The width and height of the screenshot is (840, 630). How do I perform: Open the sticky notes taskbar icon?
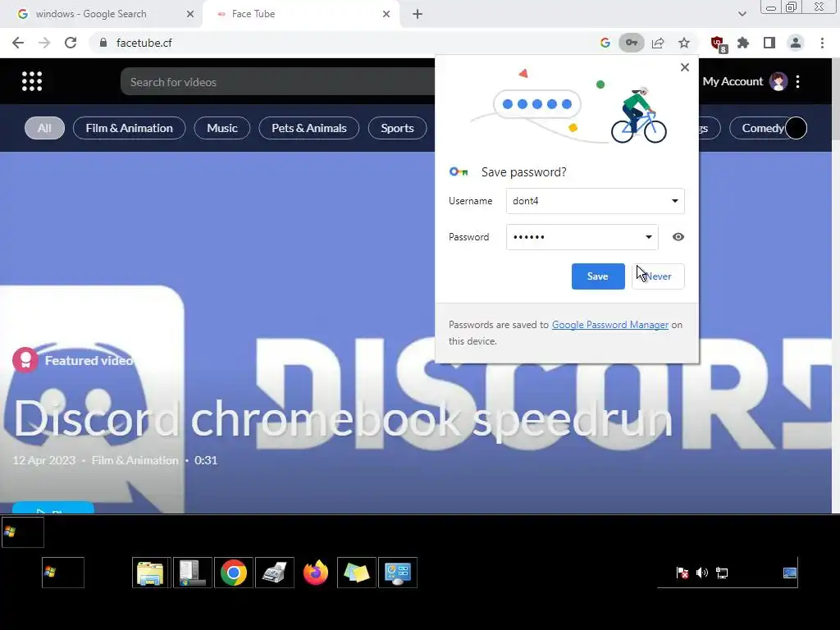[x=357, y=573]
